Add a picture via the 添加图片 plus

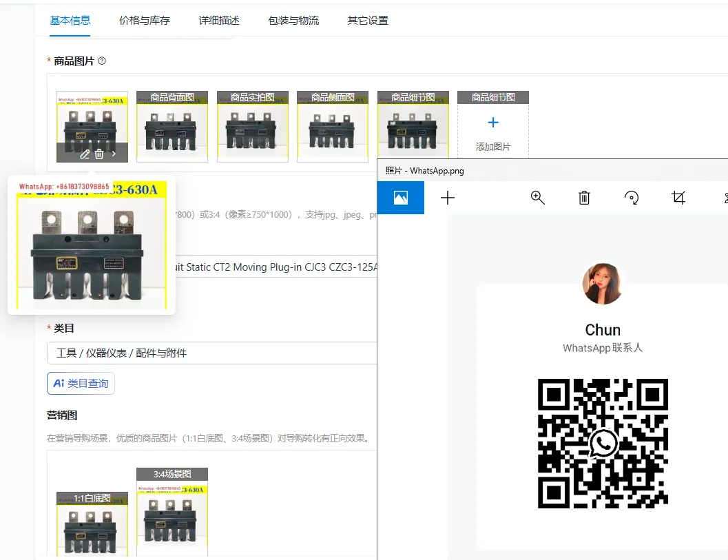point(492,123)
